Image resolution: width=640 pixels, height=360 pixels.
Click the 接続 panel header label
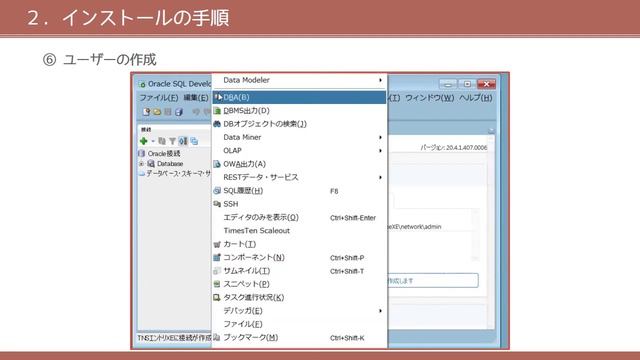pyautogui.click(x=146, y=129)
